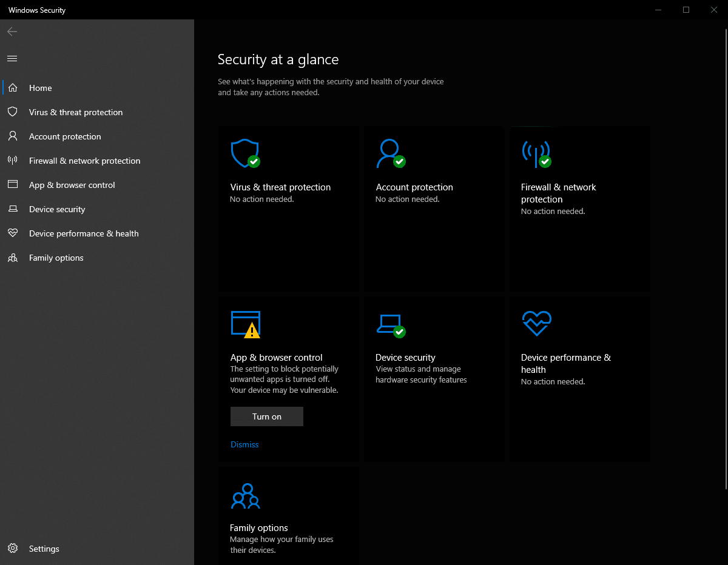This screenshot has height=565, width=728.
Task: Turn on potentially unwanted app blocking
Action: tap(266, 416)
